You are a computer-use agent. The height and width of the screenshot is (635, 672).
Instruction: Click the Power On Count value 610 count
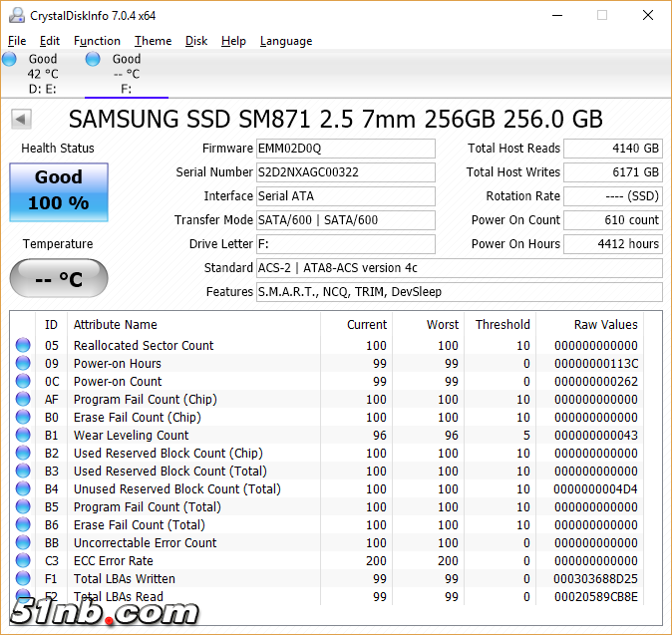[x=613, y=220]
